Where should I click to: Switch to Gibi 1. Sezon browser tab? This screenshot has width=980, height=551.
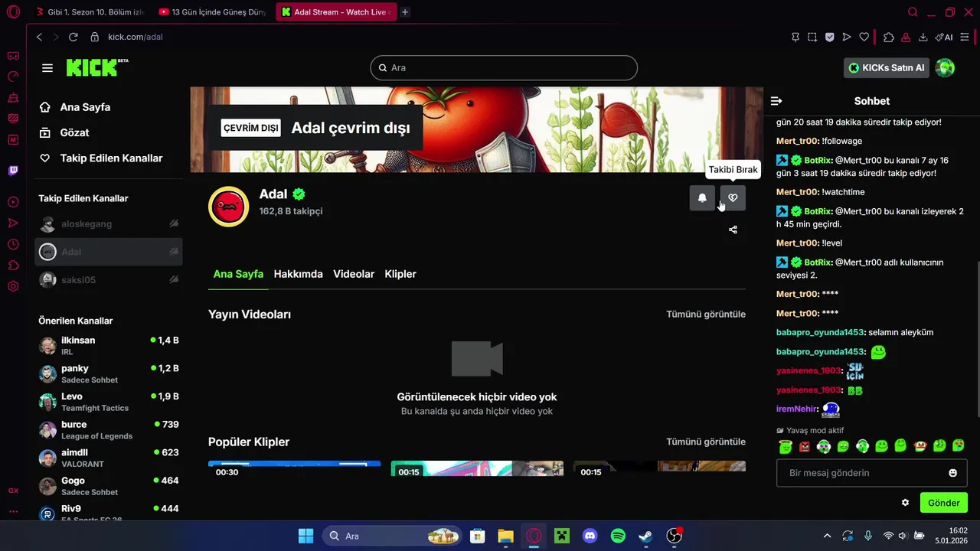pos(90,12)
